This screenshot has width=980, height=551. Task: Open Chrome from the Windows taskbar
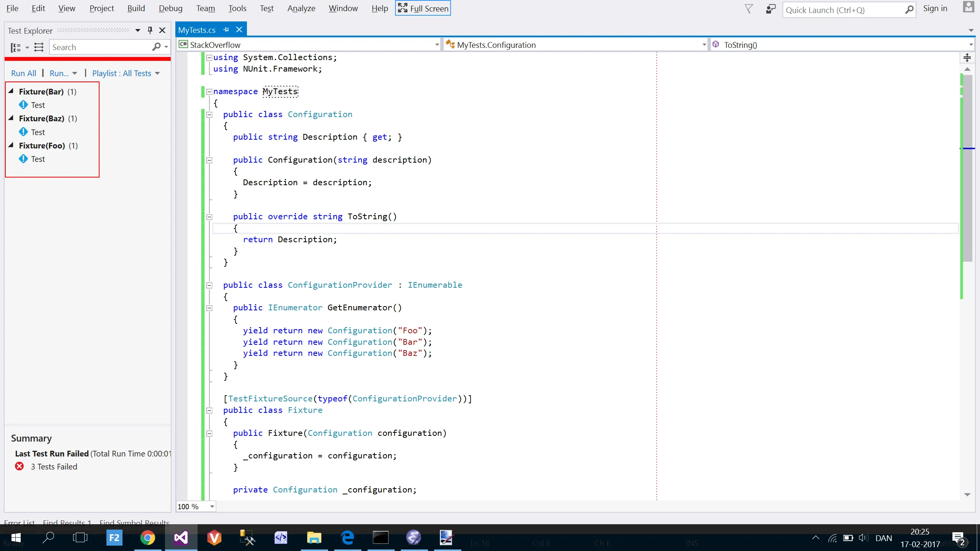[147, 538]
